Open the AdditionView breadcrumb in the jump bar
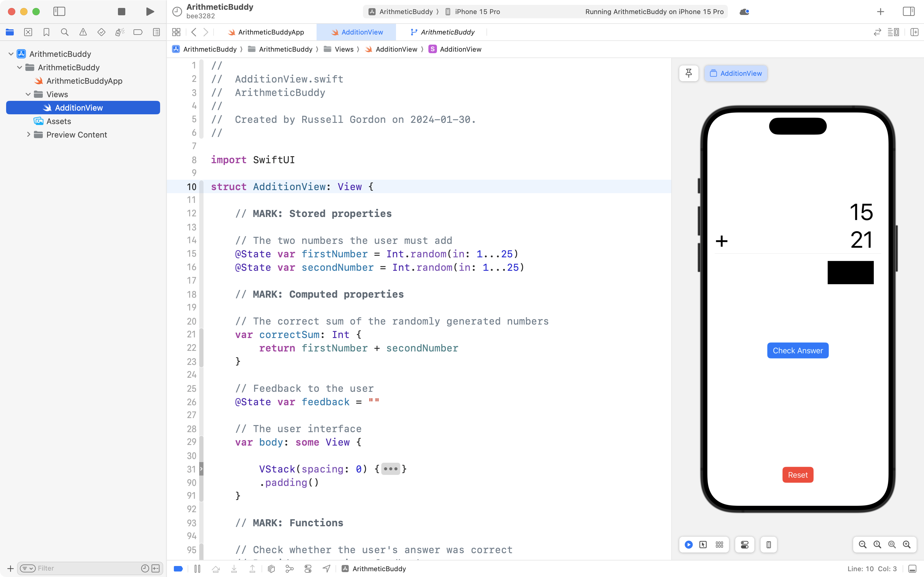This screenshot has width=924, height=577. (396, 49)
